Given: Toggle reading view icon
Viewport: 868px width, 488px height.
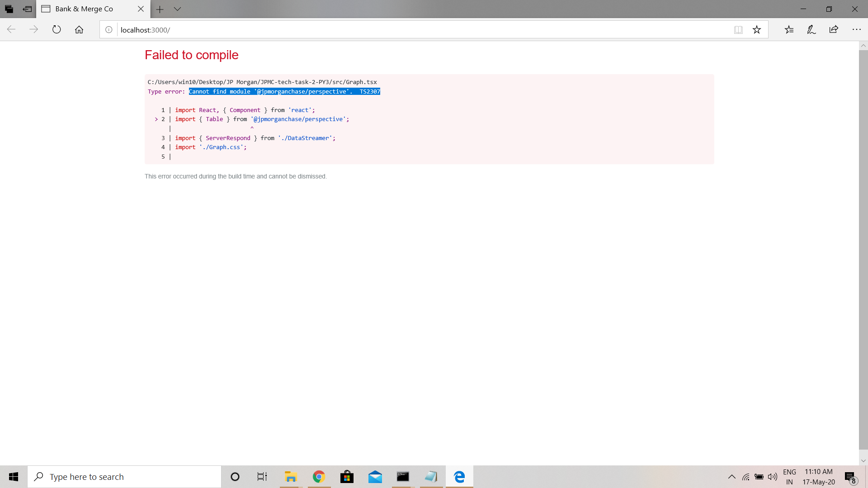Looking at the screenshot, I should click(x=738, y=30).
